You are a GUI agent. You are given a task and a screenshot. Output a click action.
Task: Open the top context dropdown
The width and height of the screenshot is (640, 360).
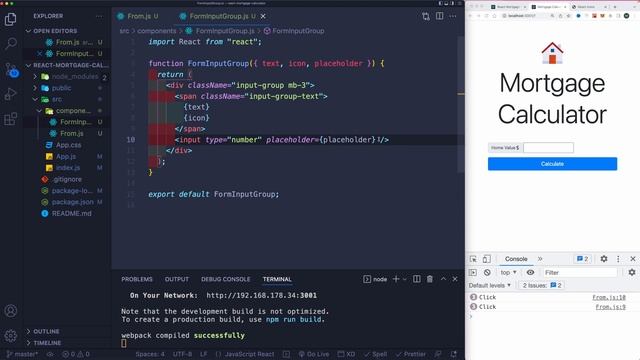(509, 272)
